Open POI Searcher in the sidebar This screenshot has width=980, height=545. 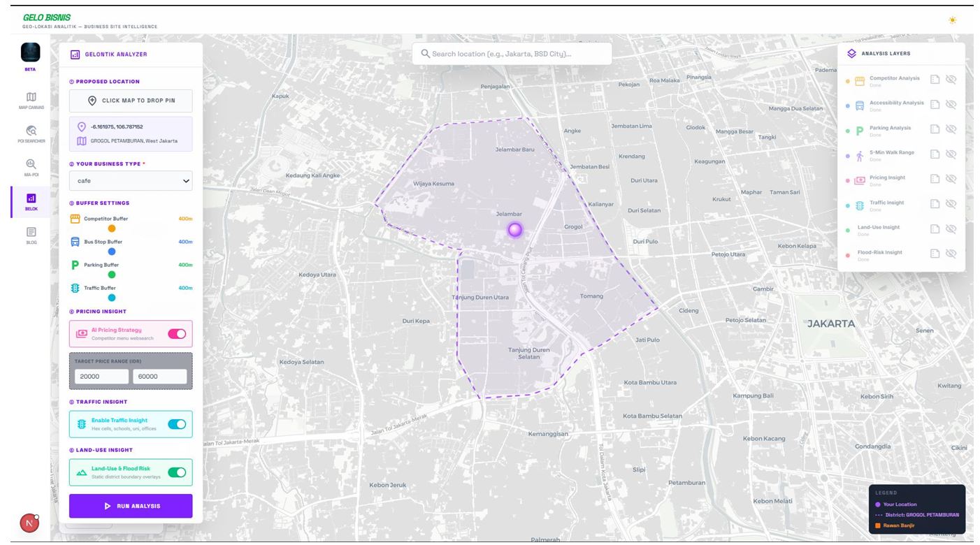(31, 134)
